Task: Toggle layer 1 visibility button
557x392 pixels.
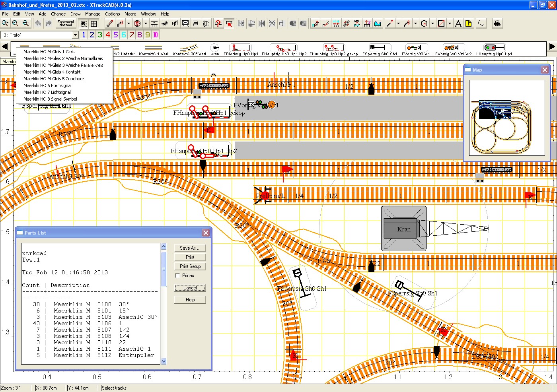Action: point(84,35)
